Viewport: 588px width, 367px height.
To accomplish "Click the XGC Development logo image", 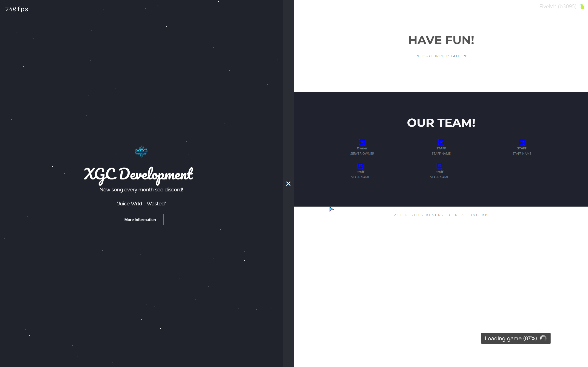I will point(141,151).
